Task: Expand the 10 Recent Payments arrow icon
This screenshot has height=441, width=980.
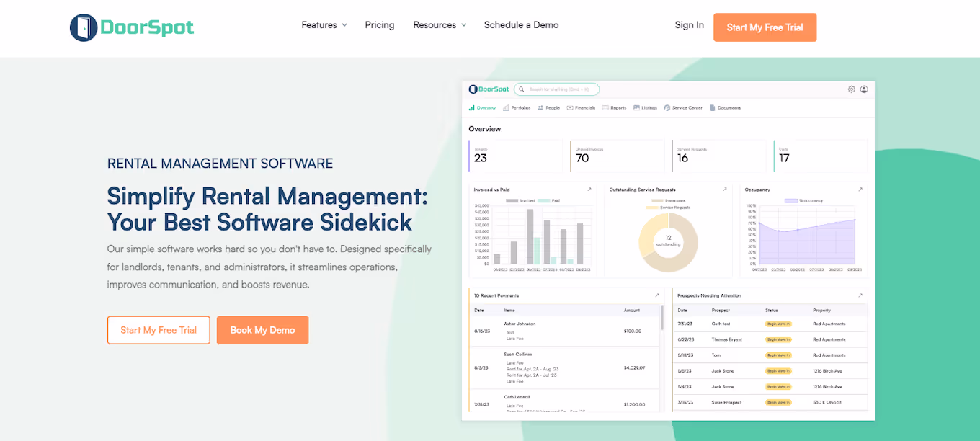Action: (656, 295)
